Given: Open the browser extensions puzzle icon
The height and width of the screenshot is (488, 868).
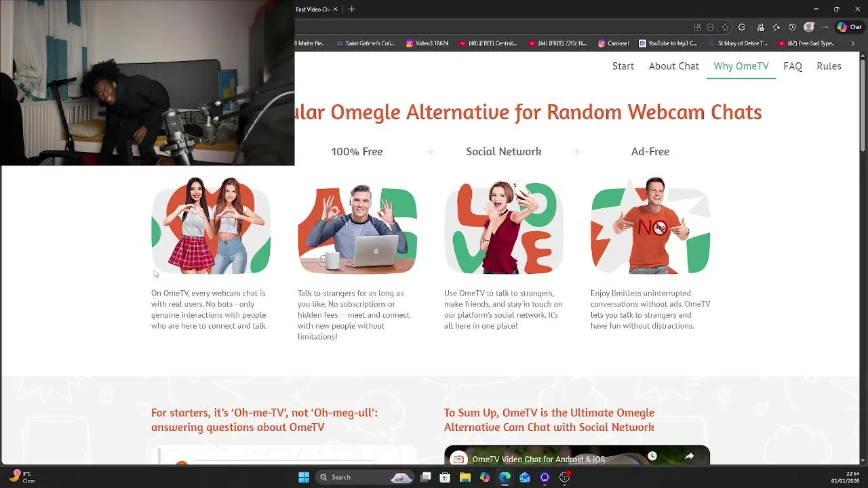Looking at the screenshot, I should [741, 27].
